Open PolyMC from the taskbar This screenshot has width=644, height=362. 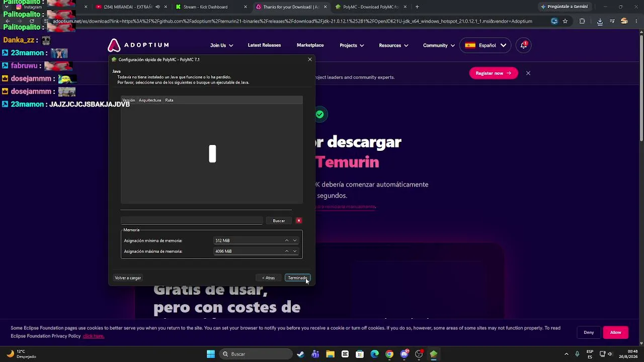coord(434,354)
